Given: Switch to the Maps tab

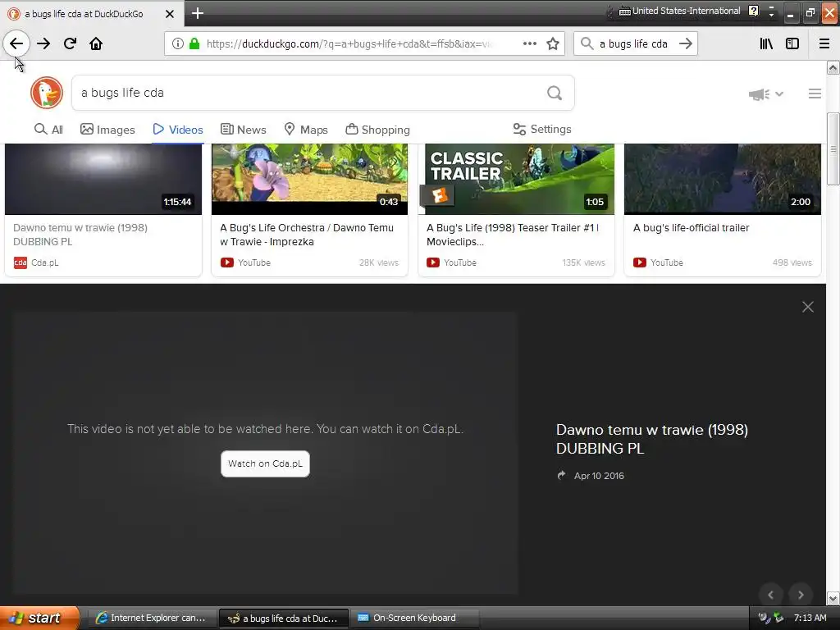Looking at the screenshot, I should 306,130.
